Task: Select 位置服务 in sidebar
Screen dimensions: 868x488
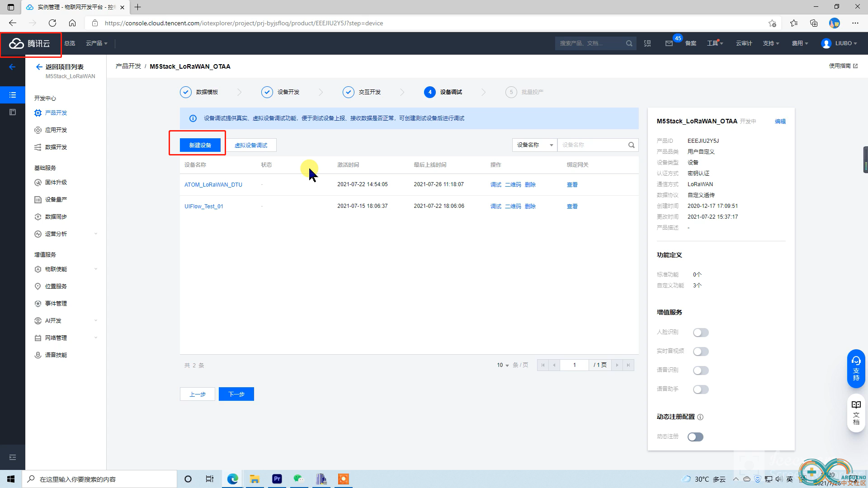Action: point(56,286)
